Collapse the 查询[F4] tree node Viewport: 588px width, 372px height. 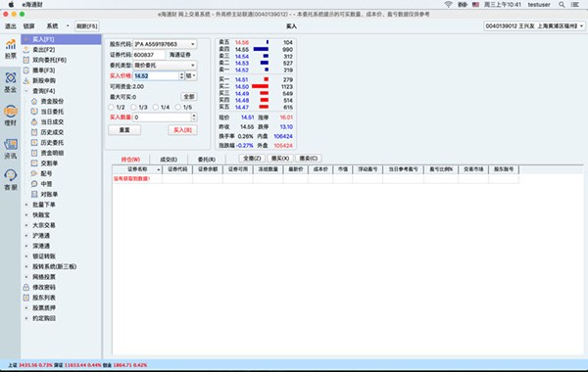click(26, 91)
